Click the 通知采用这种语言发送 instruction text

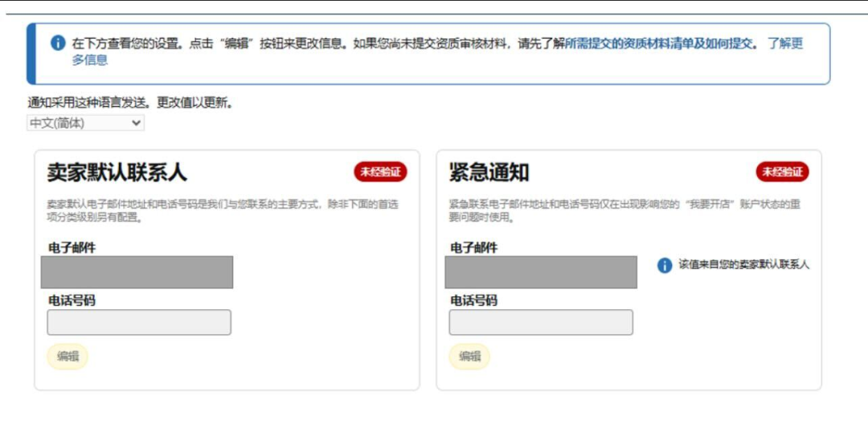tap(130, 103)
